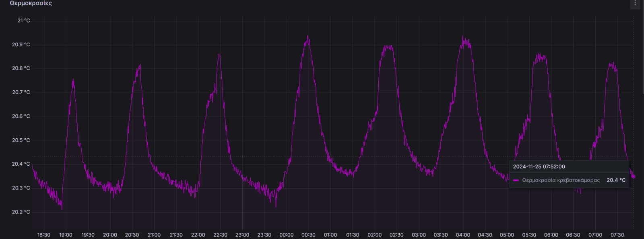Image resolution: width=644 pixels, height=239 pixels.
Task: Click the 20.3 °C y-axis label
Action: [21, 188]
